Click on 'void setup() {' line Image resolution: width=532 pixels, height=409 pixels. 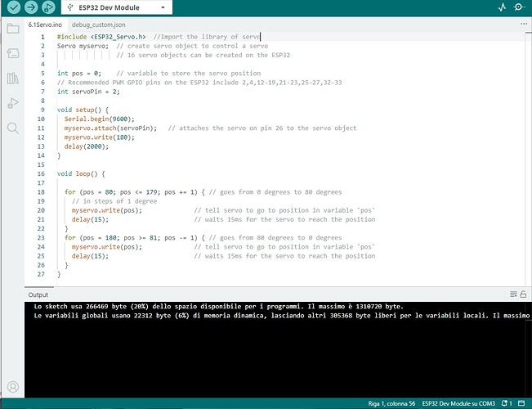83,110
